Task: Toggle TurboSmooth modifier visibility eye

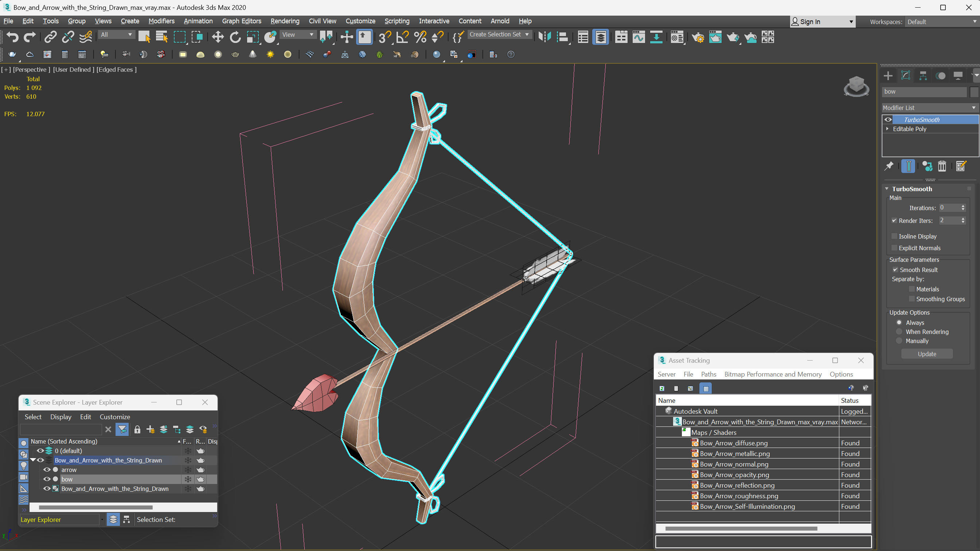Action: tap(888, 120)
